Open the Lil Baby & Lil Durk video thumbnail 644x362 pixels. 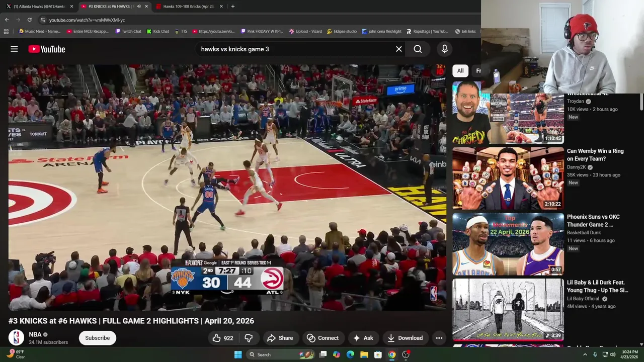click(x=508, y=310)
